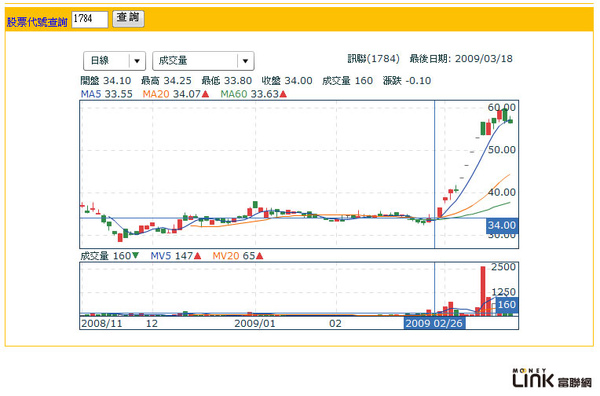
Task: Click the MA5 33.55 legend
Action: [106, 94]
